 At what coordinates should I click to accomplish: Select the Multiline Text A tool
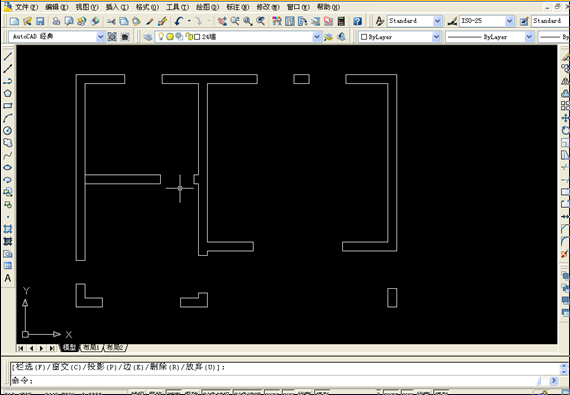[8, 278]
